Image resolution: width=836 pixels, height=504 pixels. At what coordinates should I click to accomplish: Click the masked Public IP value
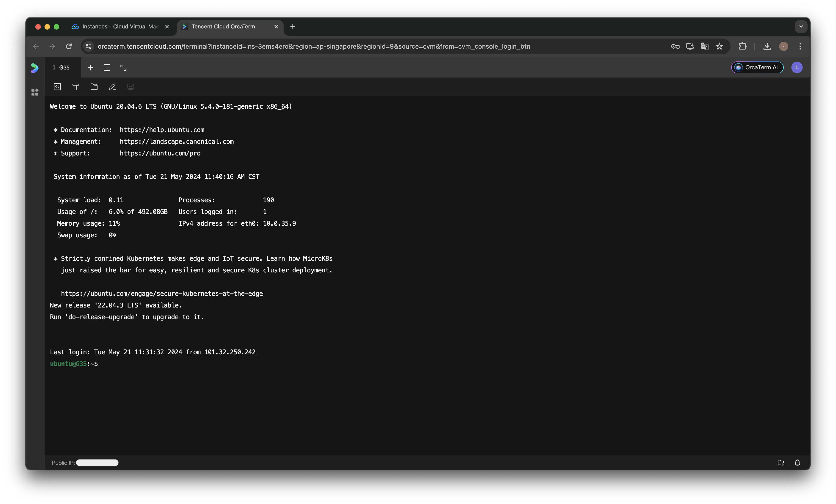pyautogui.click(x=97, y=463)
